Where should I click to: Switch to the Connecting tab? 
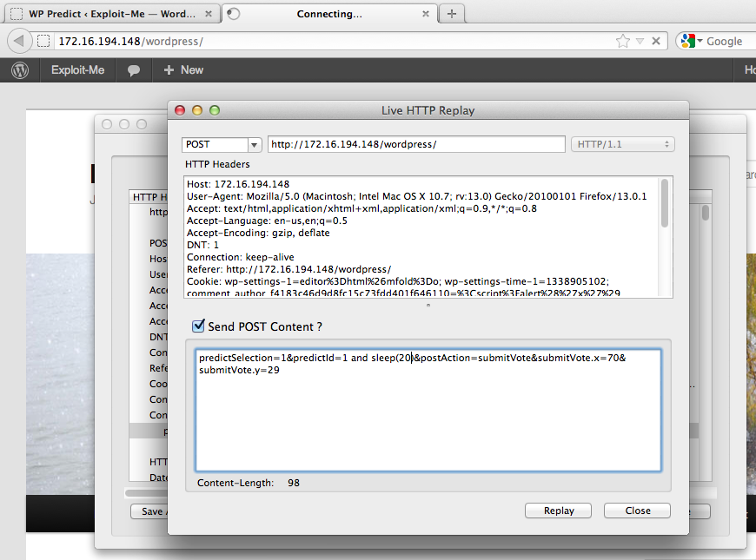click(329, 14)
